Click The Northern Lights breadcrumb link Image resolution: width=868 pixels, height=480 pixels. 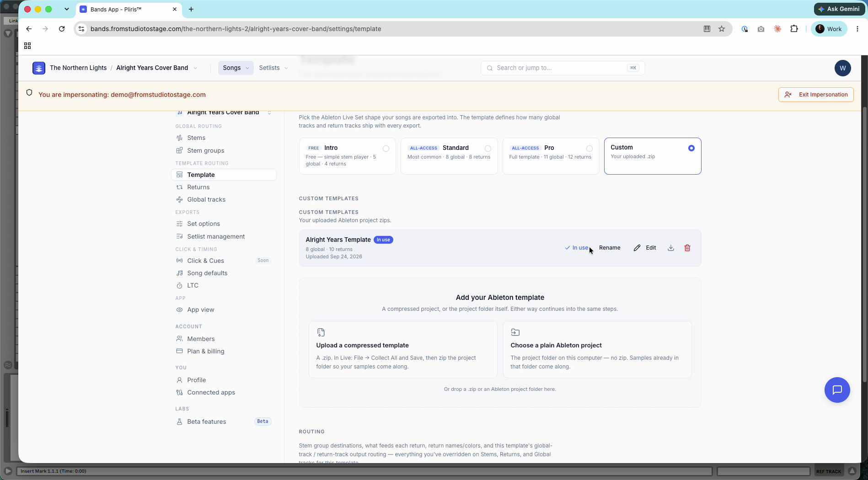pyautogui.click(x=78, y=68)
